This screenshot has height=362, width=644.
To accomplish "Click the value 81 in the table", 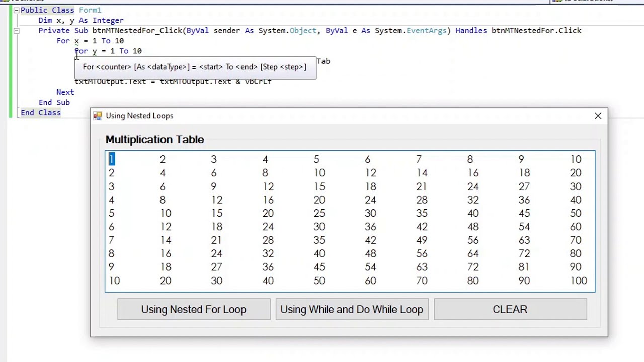I will click(x=524, y=267).
